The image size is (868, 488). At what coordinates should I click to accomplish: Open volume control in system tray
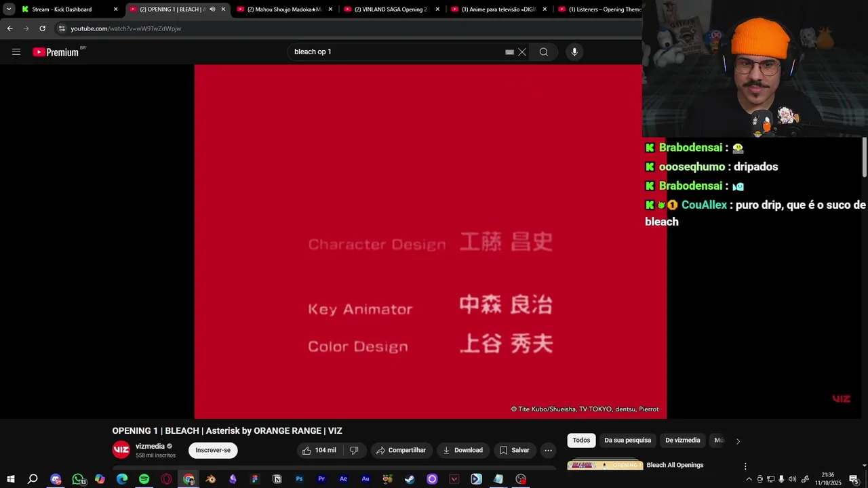tap(792, 479)
